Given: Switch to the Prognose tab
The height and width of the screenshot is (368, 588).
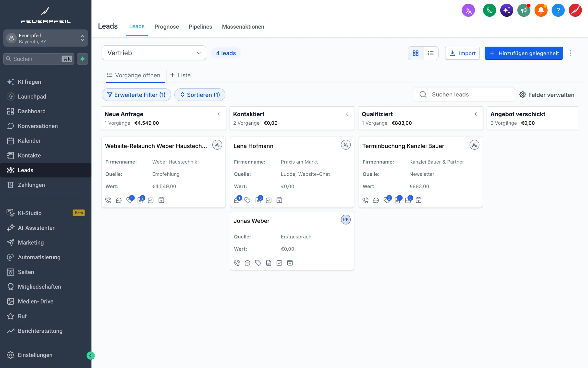Looking at the screenshot, I should [167, 26].
